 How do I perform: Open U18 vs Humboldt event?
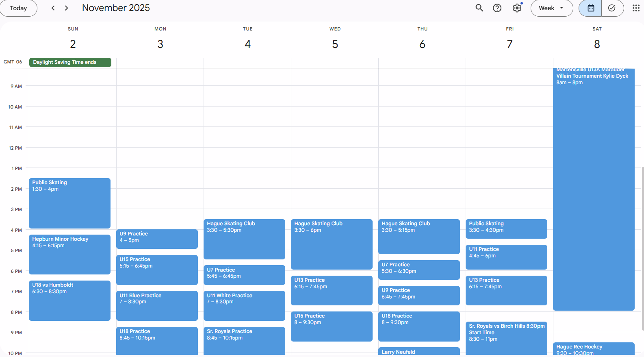point(69,300)
